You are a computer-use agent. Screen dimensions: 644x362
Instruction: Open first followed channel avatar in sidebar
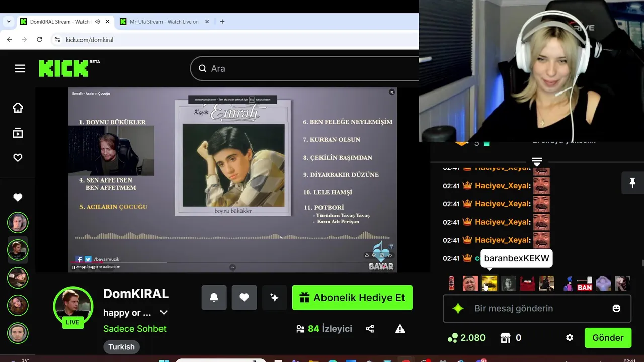coord(18,223)
